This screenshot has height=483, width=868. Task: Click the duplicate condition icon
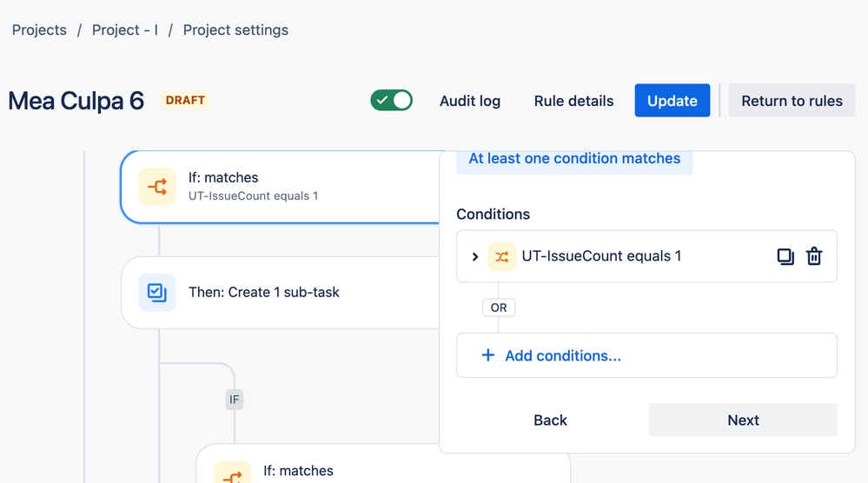coord(785,257)
